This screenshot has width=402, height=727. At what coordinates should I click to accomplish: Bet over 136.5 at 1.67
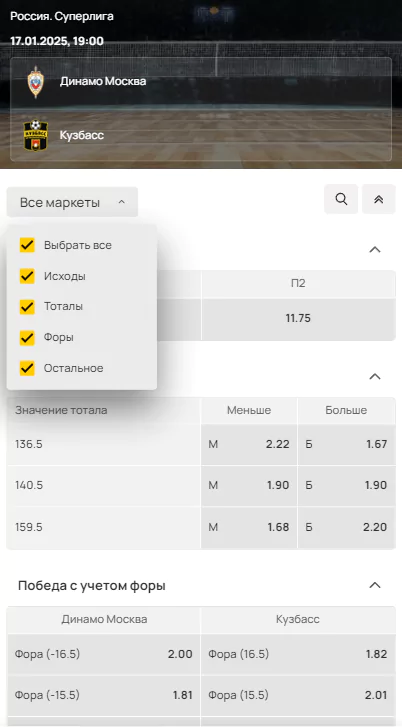[346, 444]
